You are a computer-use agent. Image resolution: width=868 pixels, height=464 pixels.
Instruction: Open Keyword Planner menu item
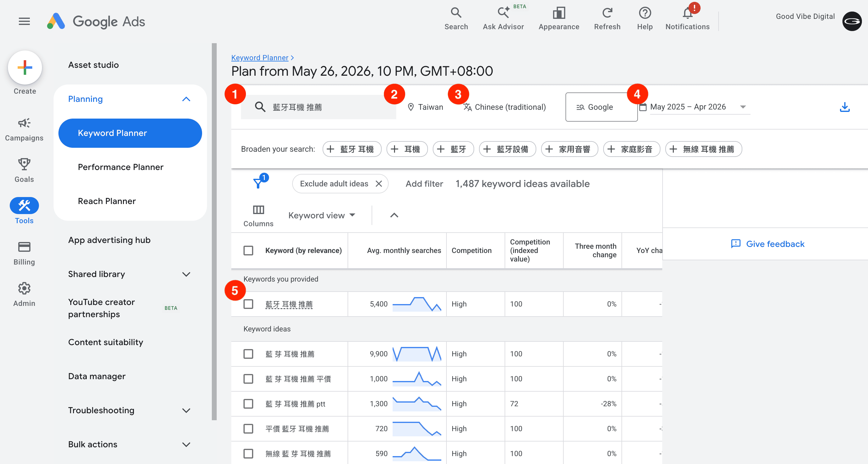click(130, 133)
